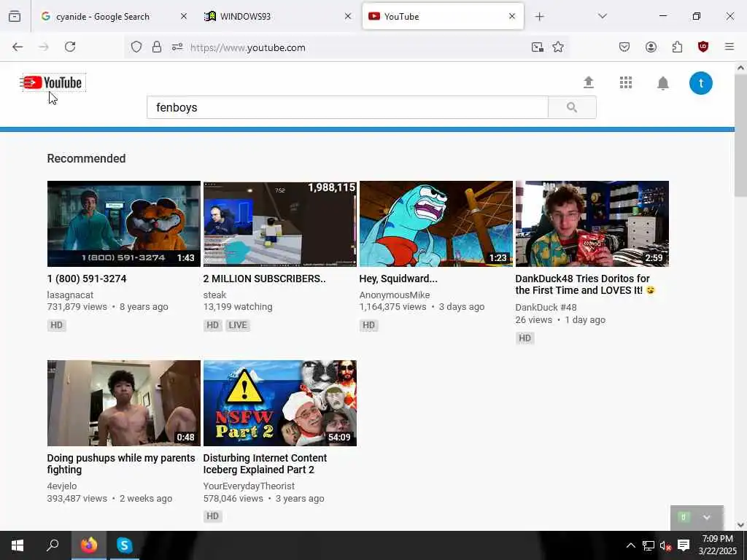747x560 pixels.
Task: Open the Disturbing Internet Content Iceberg thumbnail
Action: tap(280, 403)
